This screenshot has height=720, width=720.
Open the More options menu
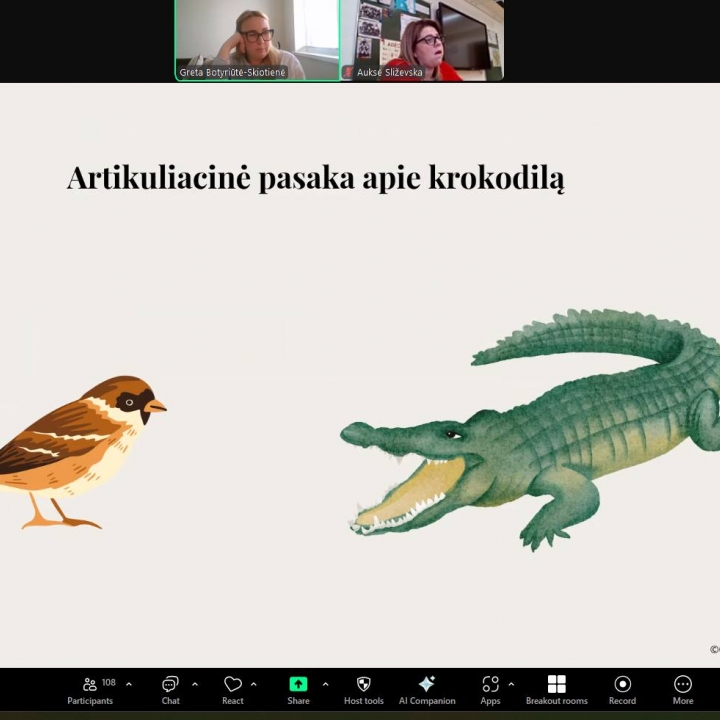click(683, 690)
